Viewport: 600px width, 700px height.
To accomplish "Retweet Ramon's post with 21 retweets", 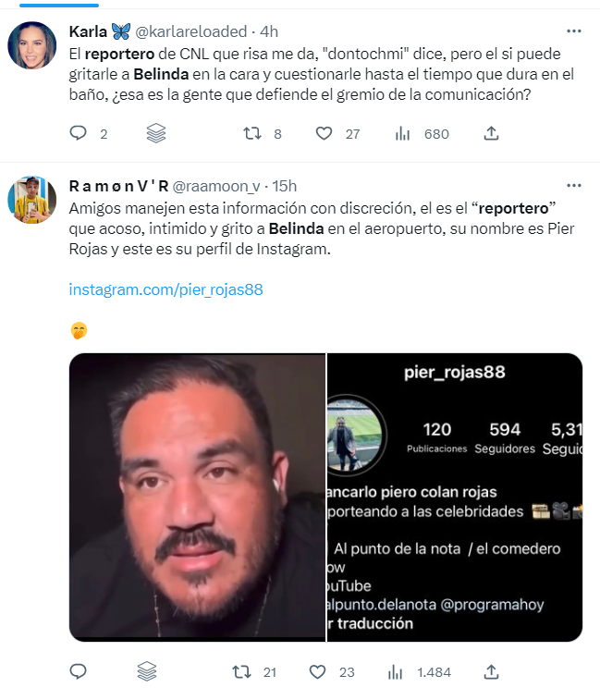I will coord(241,671).
